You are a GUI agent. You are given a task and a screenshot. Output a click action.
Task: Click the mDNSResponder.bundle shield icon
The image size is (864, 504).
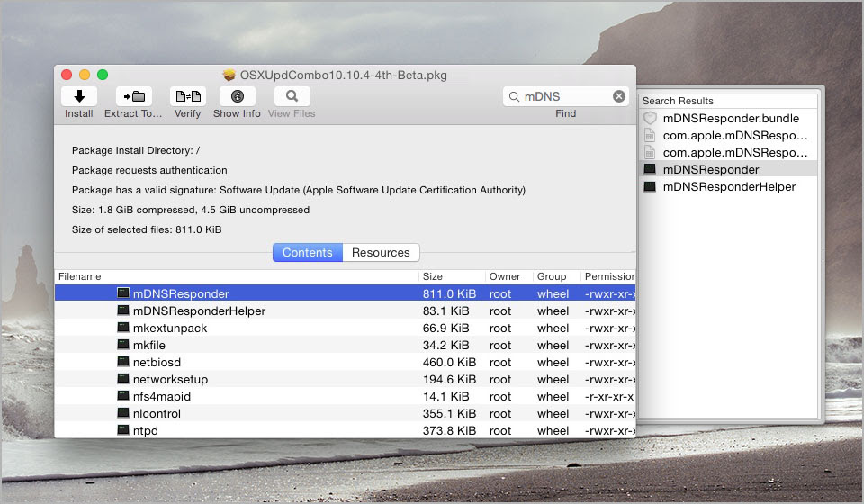(650, 118)
